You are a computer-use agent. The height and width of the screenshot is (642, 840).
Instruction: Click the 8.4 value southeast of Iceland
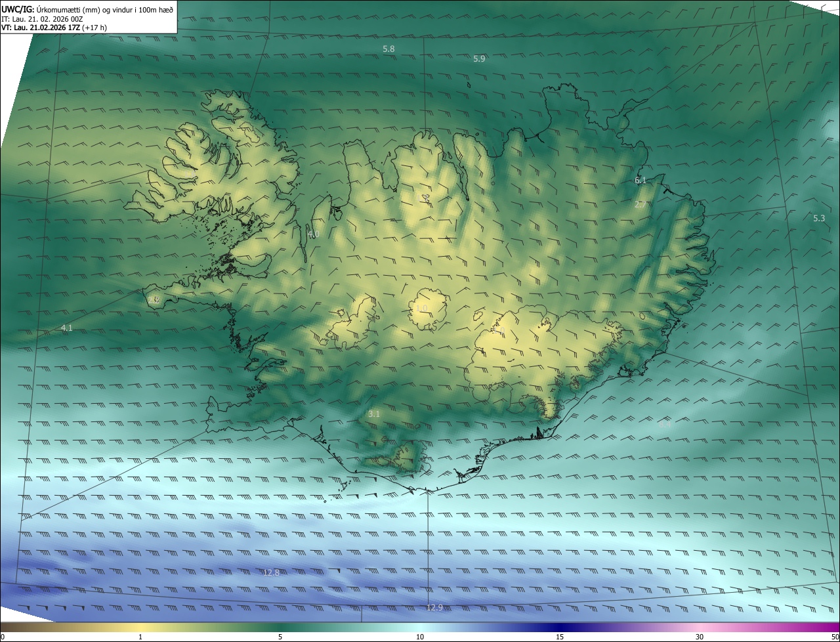pyautogui.click(x=665, y=425)
